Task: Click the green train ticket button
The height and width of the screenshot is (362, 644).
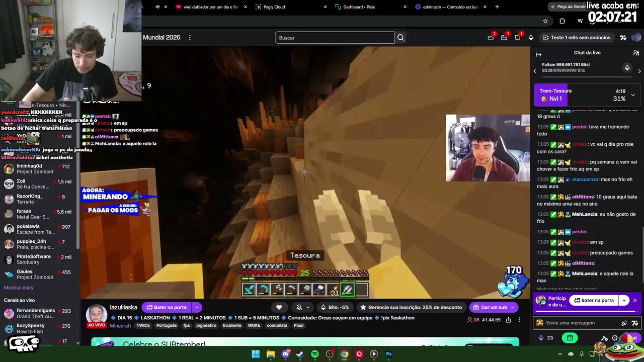Action: point(569,338)
